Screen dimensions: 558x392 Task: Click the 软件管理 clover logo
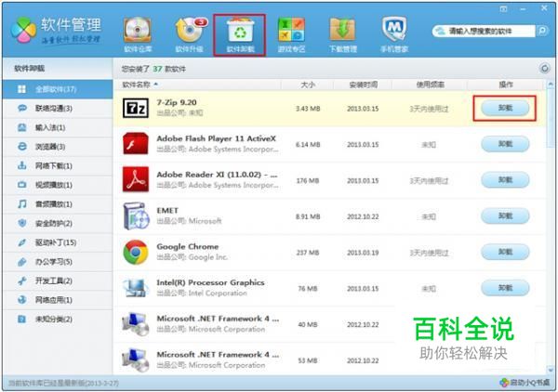tap(23, 31)
